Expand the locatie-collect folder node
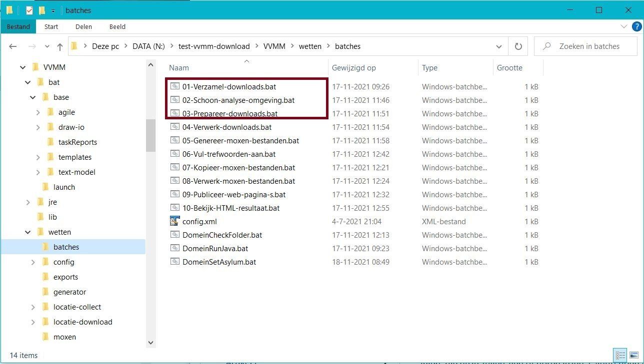 (33, 307)
